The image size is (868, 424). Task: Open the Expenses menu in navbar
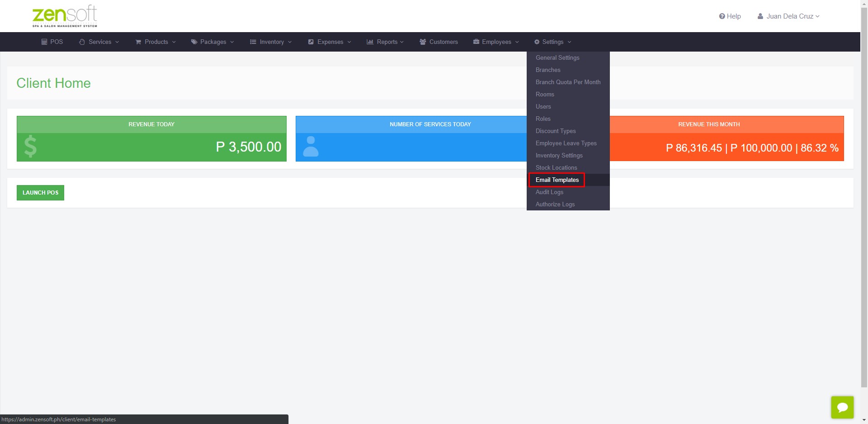330,42
